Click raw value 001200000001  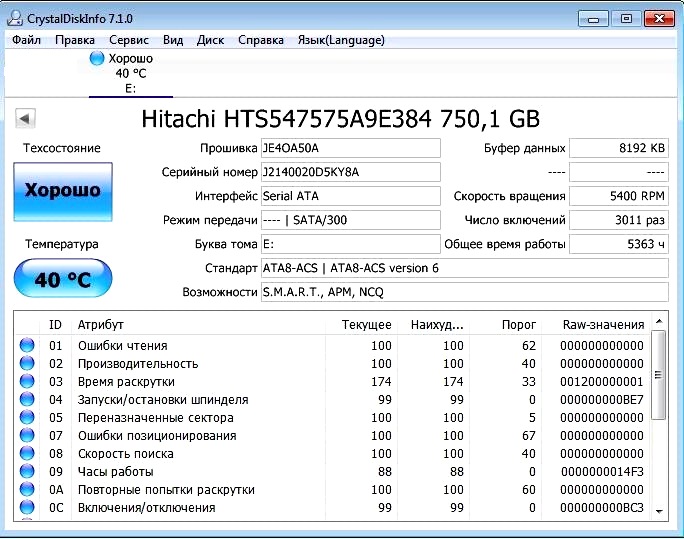pyautogui.click(x=602, y=382)
